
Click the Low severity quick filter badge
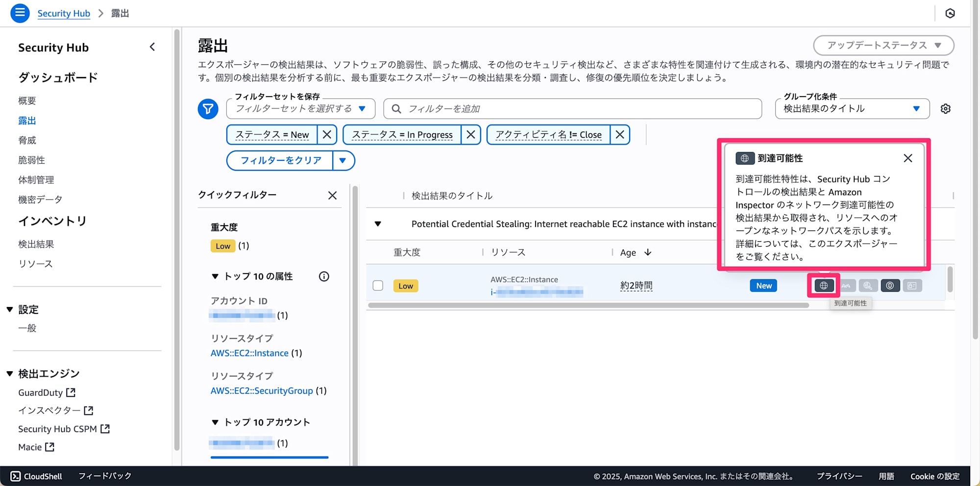[x=223, y=246]
